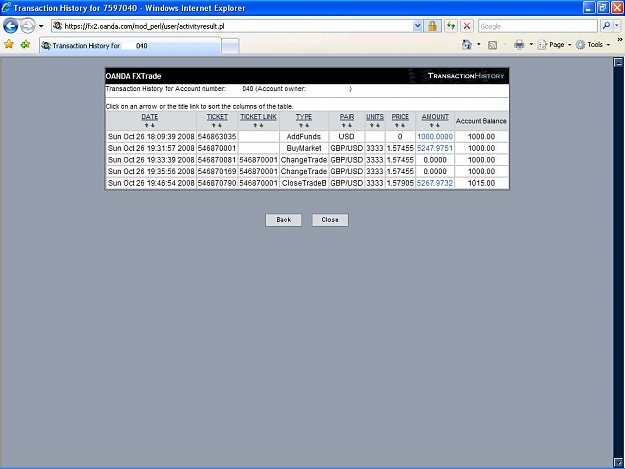This screenshot has height=469, width=625.
Task: Open the search provider dropdown arrow
Action: pyautogui.click(x=617, y=26)
